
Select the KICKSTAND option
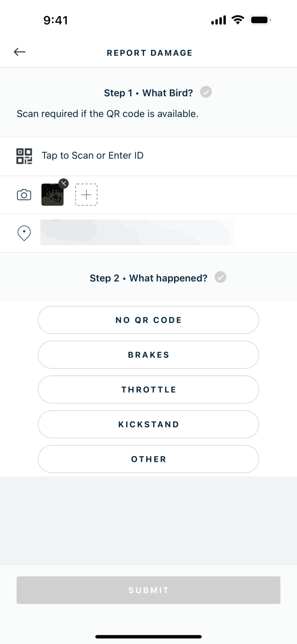(148, 424)
